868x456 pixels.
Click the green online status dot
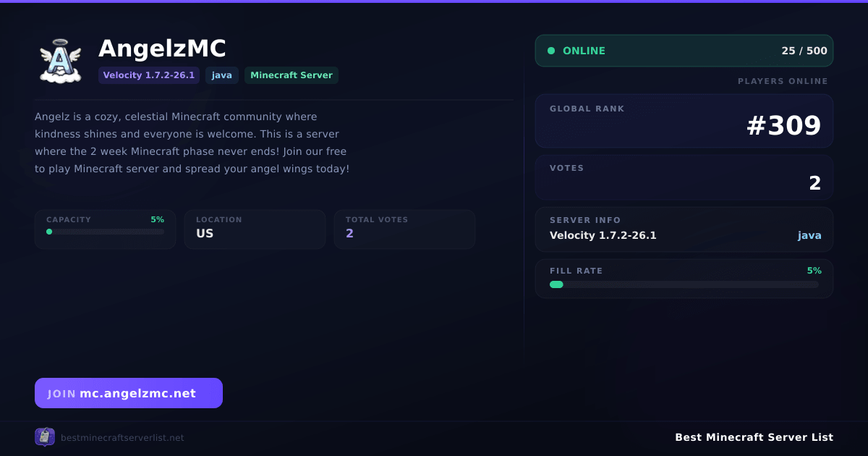(x=551, y=51)
